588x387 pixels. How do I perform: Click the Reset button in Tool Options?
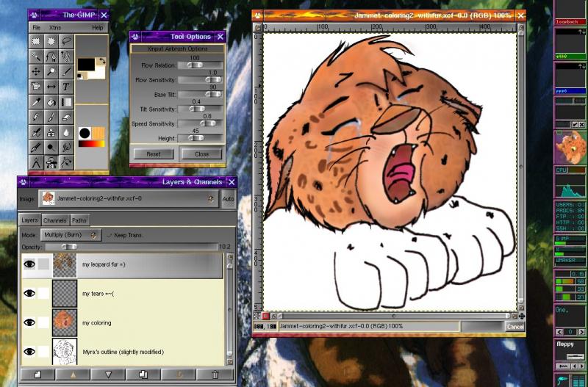154,154
